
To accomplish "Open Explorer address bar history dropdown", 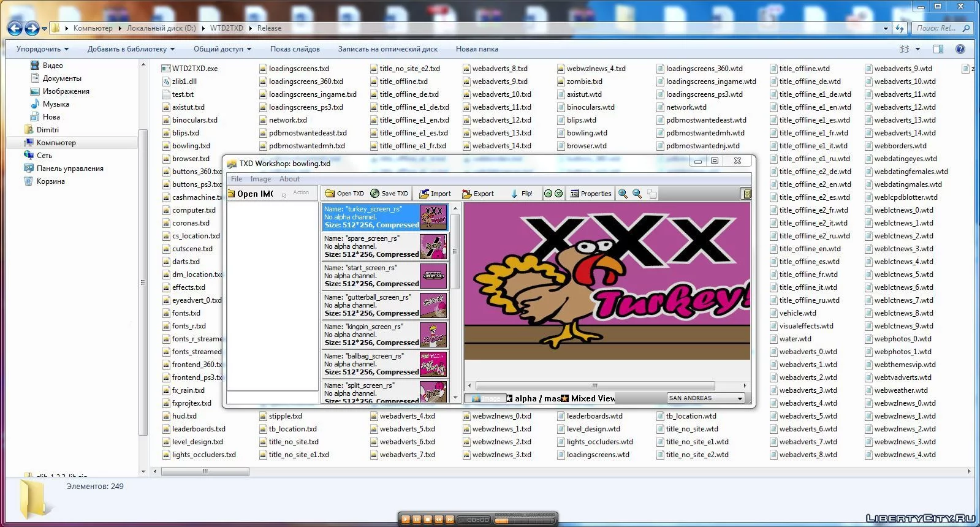I will click(886, 28).
